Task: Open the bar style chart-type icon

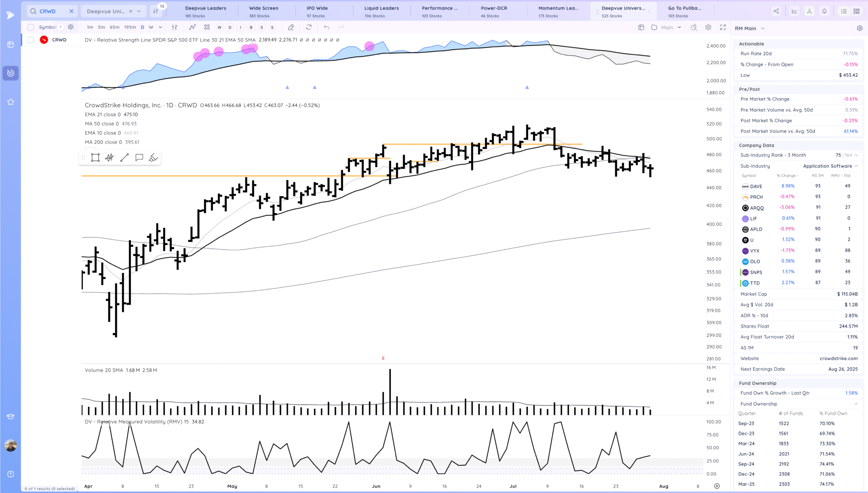Action: click(x=174, y=27)
